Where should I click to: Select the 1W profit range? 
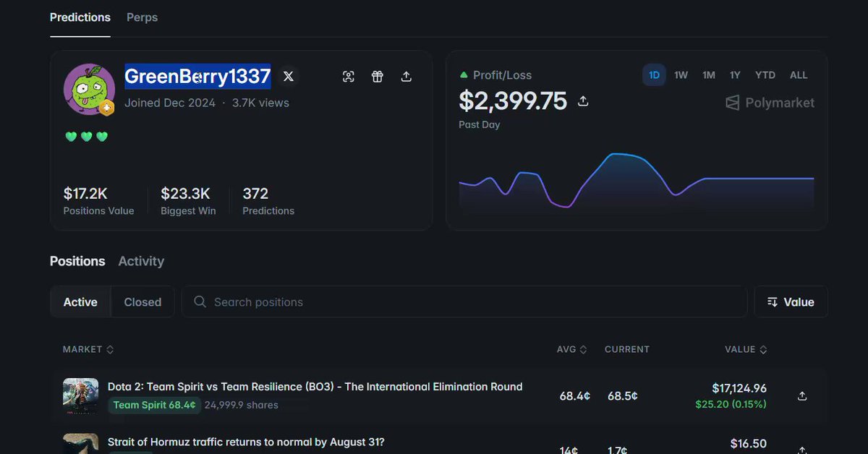click(x=681, y=75)
